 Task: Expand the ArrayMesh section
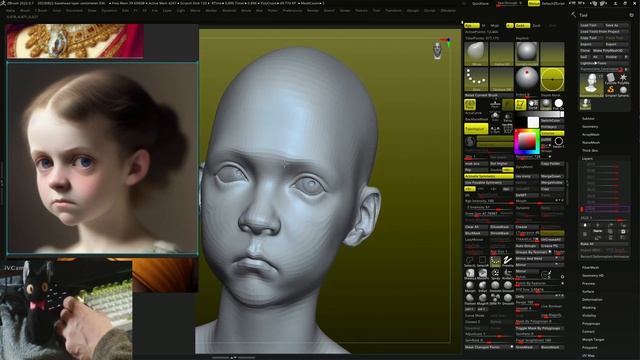tap(590, 134)
